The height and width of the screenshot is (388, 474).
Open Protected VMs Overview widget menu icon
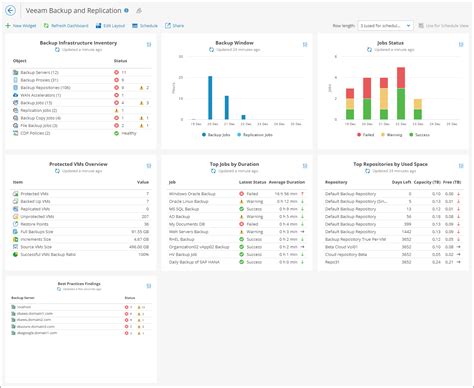click(x=149, y=166)
